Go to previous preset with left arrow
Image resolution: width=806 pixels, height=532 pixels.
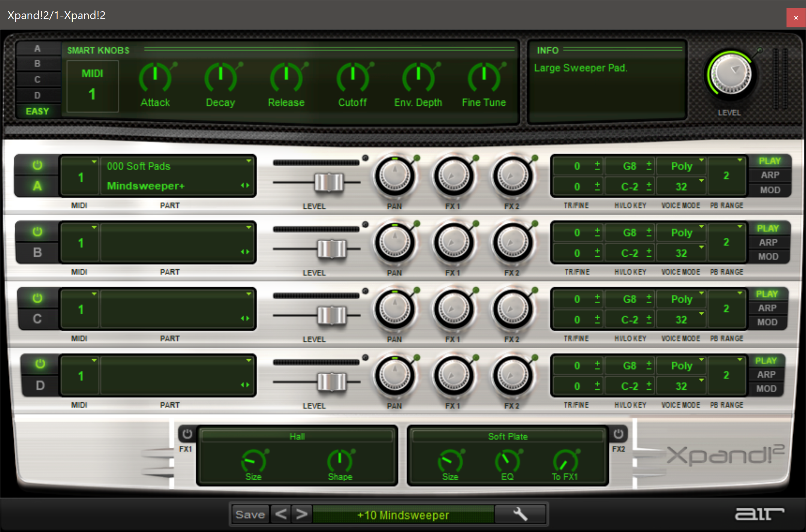click(x=281, y=514)
